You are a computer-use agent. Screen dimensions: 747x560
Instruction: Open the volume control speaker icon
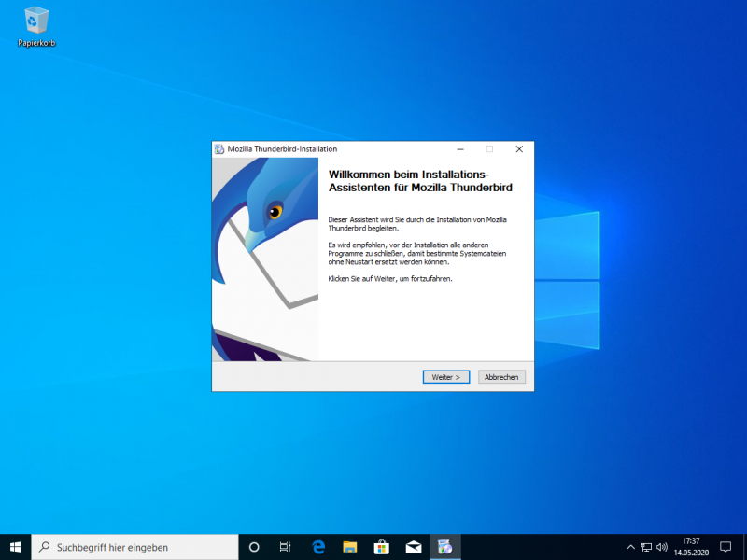click(x=662, y=547)
